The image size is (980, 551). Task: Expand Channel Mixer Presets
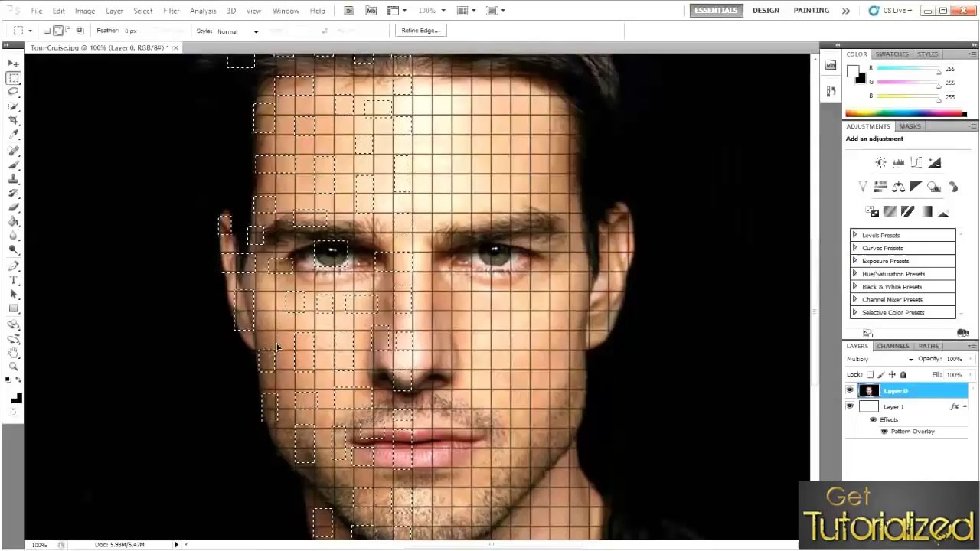854,299
